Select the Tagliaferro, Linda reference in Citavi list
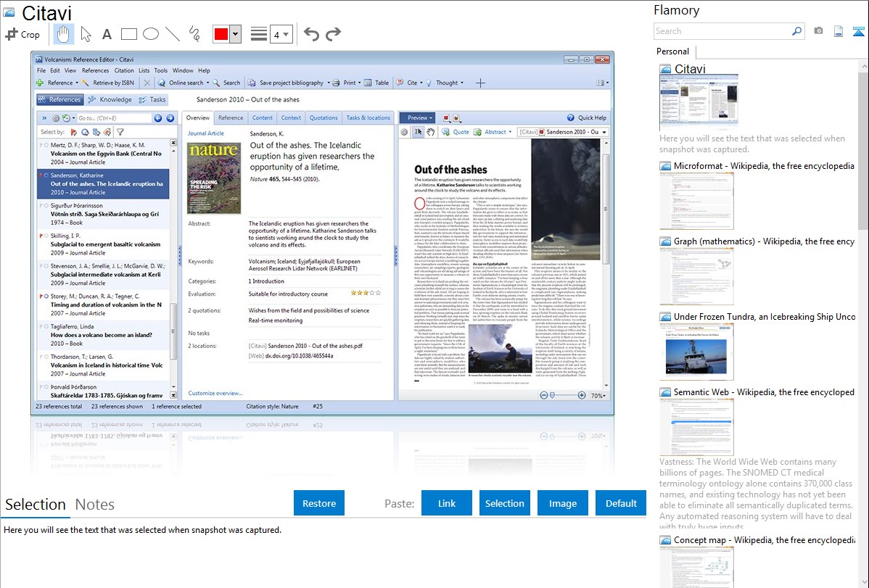The height and width of the screenshot is (588, 869). [104, 335]
